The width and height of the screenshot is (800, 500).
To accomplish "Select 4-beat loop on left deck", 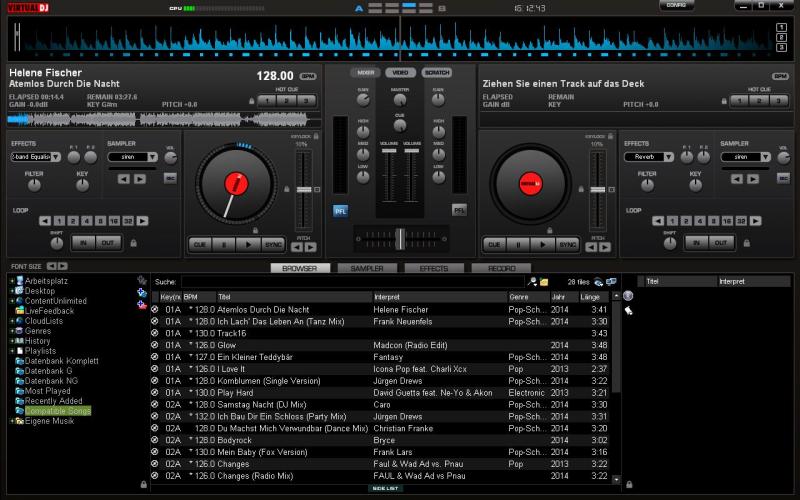I will [87, 221].
